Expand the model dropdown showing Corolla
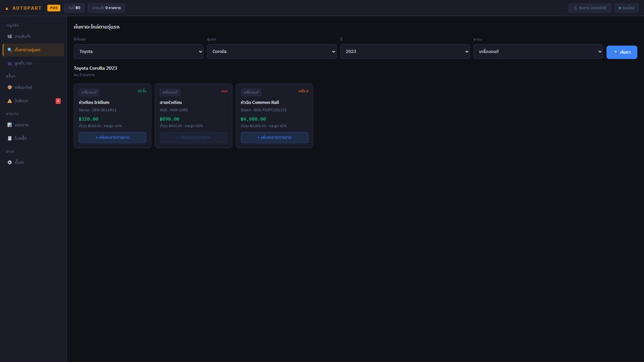Image resolution: width=644 pixels, height=362 pixels. point(272,52)
